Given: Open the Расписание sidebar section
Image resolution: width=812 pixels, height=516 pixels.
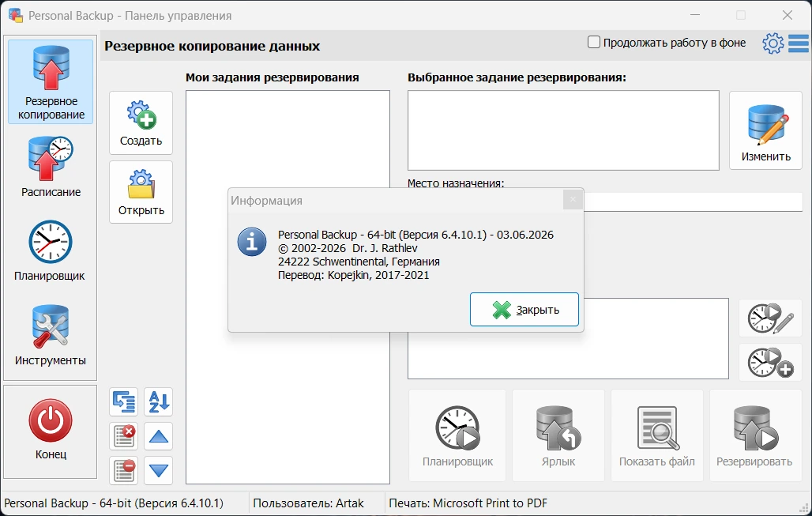Looking at the screenshot, I should tap(51, 167).
